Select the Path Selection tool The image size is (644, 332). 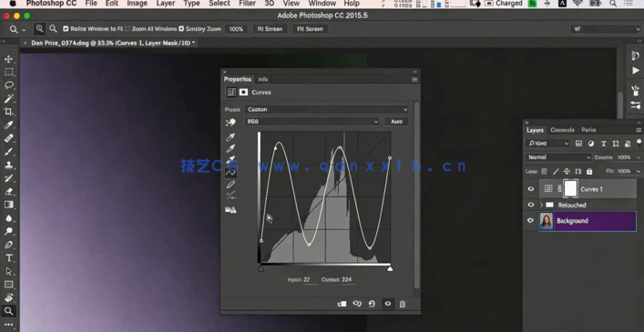(8, 271)
